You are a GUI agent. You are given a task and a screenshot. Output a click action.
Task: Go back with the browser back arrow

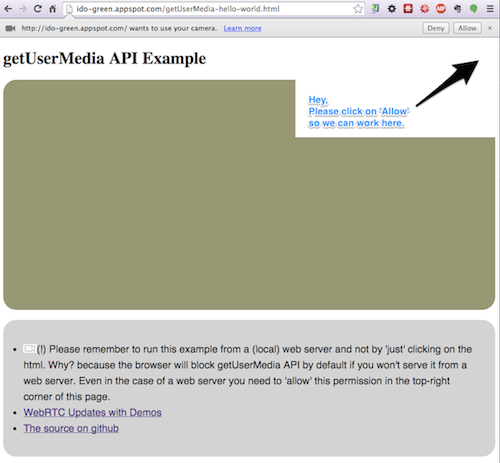8,9
